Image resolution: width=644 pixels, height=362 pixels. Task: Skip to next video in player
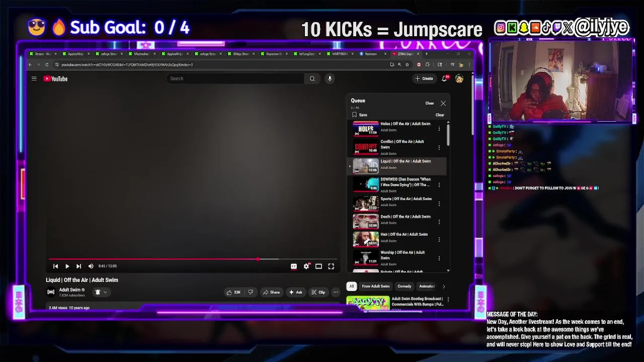point(78,266)
